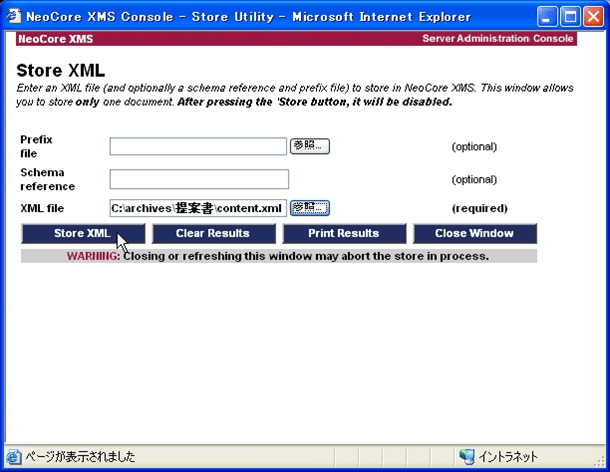Click Clear Results

click(x=213, y=233)
